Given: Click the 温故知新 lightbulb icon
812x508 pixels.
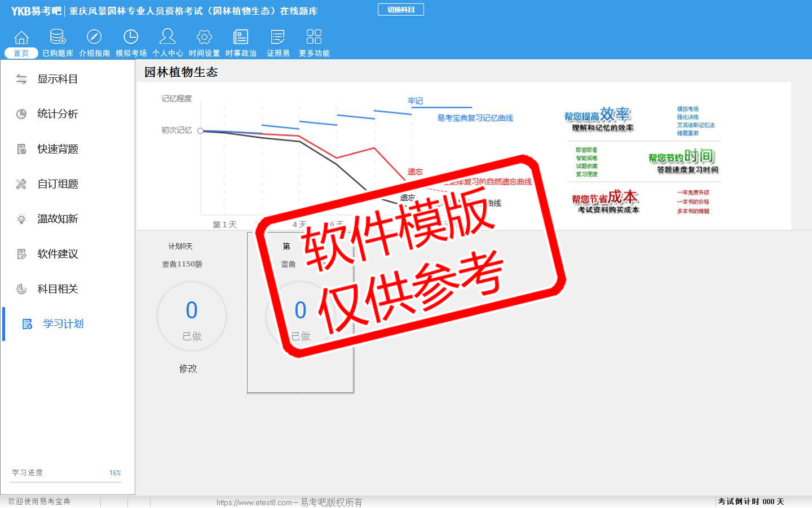Looking at the screenshot, I should click(21, 219).
